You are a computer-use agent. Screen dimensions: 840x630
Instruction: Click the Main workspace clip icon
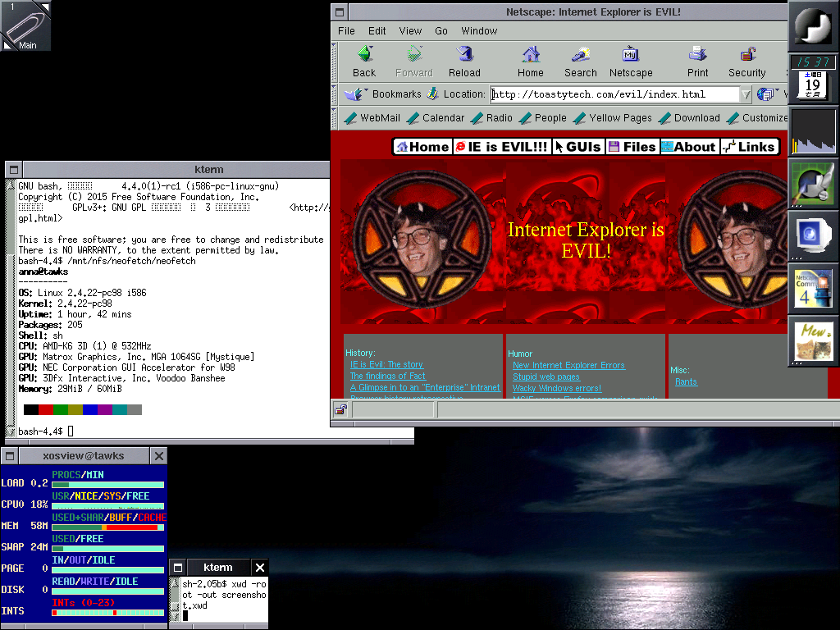click(25, 25)
